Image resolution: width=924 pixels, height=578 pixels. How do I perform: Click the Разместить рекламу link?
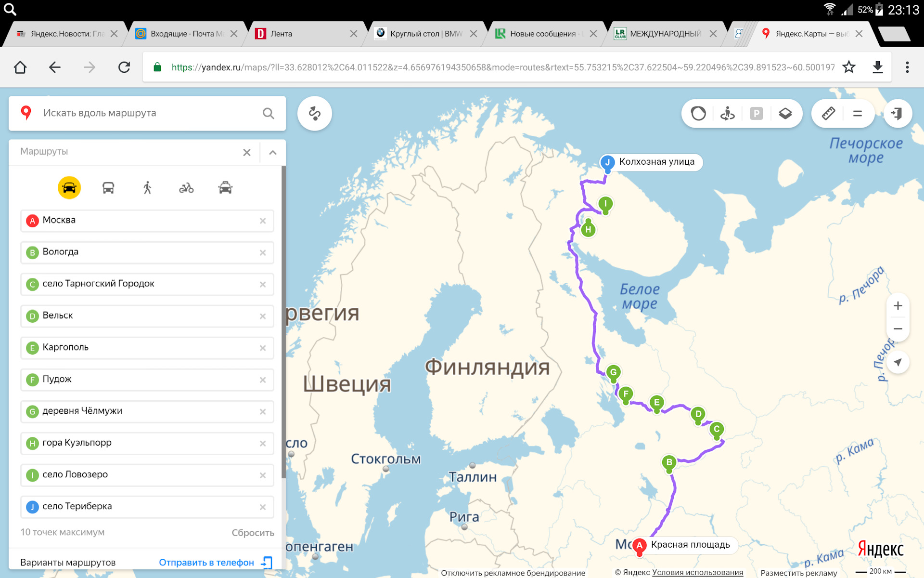(x=799, y=573)
